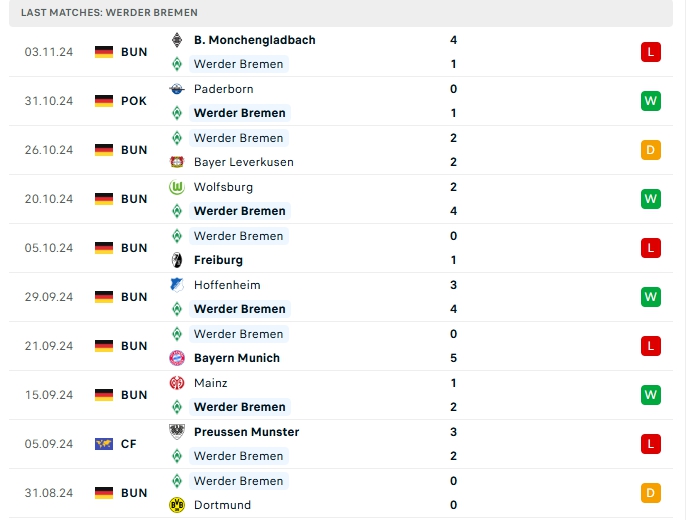The height and width of the screenshot is (520, 686).
Task: Click the Preussen Munster club crest
Action: [x=177, y=432]
